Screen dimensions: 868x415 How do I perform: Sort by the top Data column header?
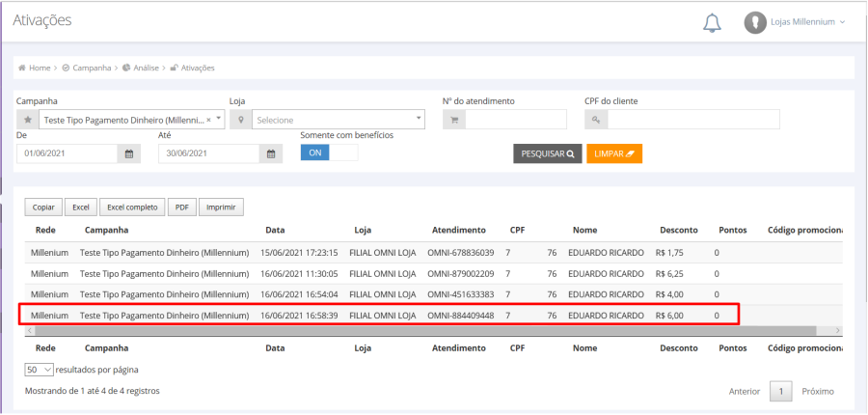coord(275,230)
